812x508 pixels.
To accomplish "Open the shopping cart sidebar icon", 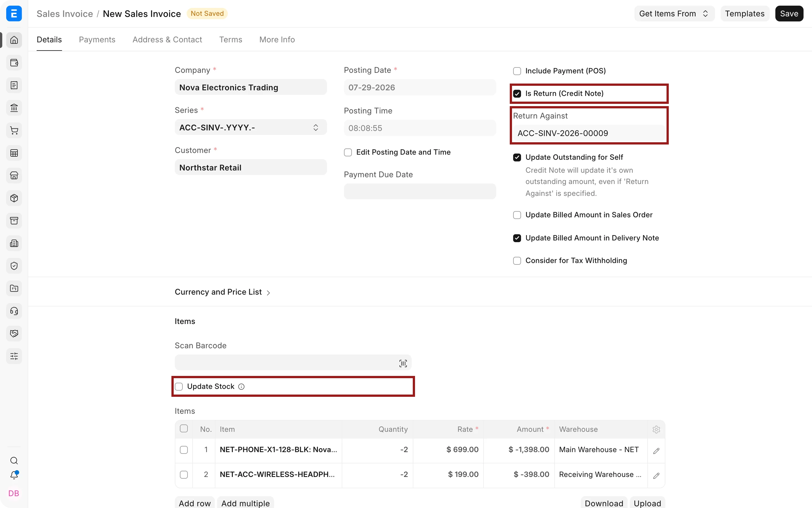I will 14,130.
